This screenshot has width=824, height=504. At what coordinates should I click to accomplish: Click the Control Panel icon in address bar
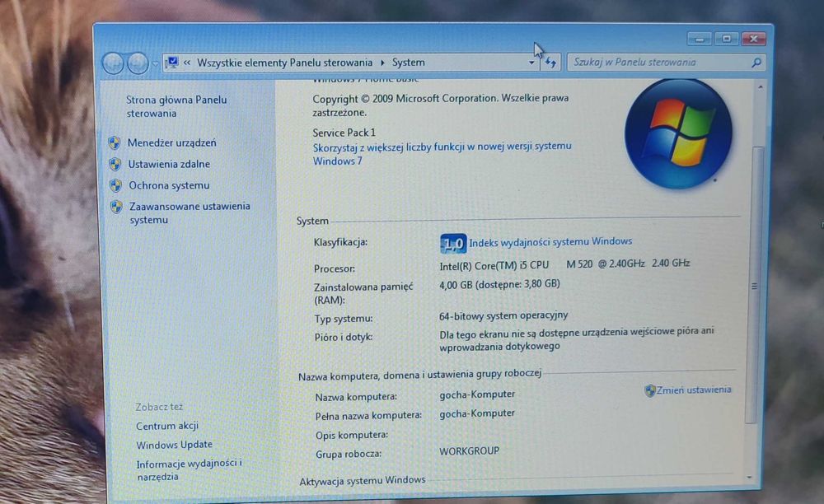[172, 63]
